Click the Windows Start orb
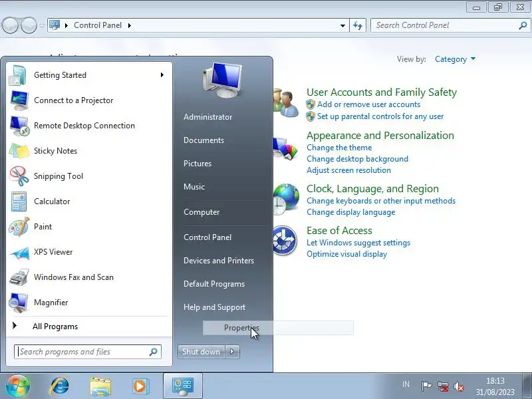Screen dimensions: 532x399 pyautogui.click(x=17, y=386)
